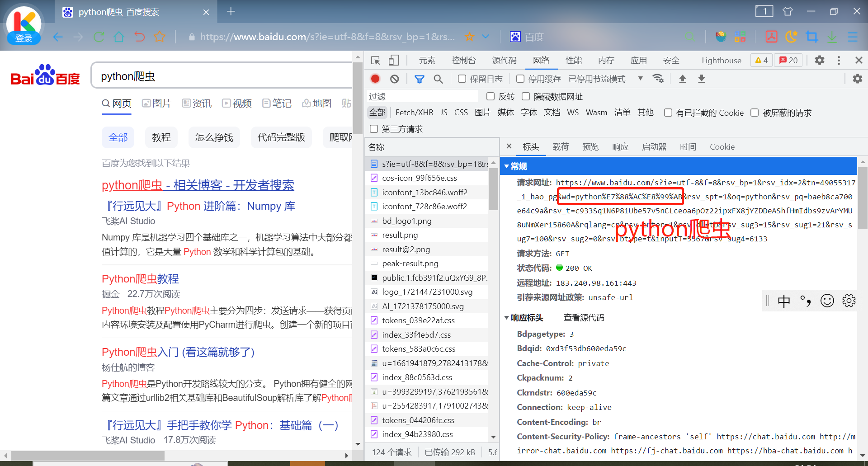Check the 隐藏数据网址 option
Viewport: 868px width, 466px height.
[x=526, y=96]
